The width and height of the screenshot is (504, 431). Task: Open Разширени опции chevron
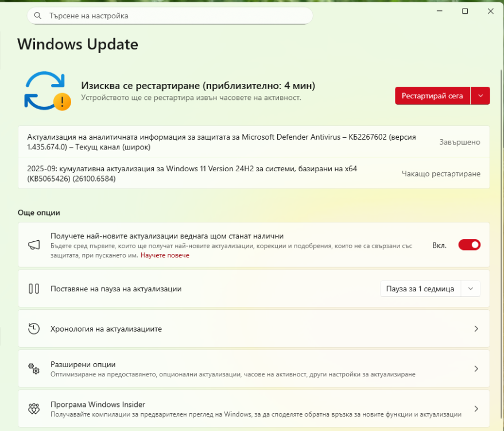(x=476, y=368)
